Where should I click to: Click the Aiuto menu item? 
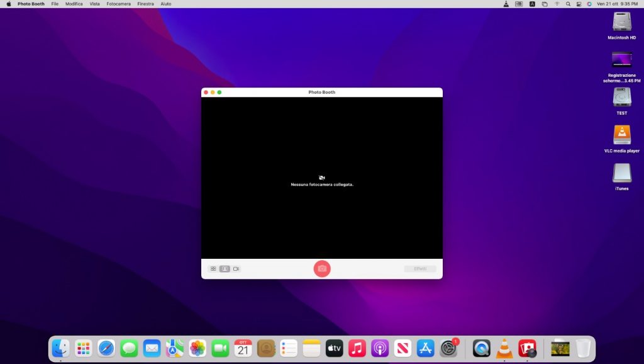click(x=165, y=4)
